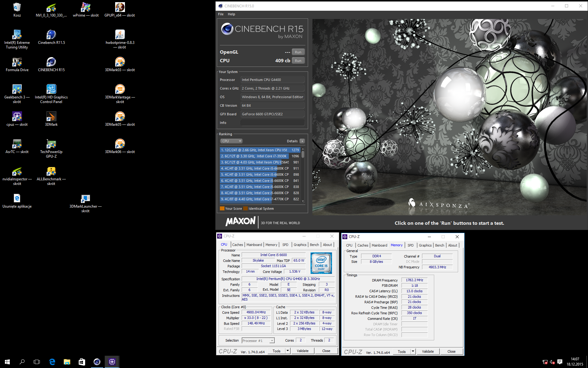Click the muted volume tray icon

click(x=552, y=362)
